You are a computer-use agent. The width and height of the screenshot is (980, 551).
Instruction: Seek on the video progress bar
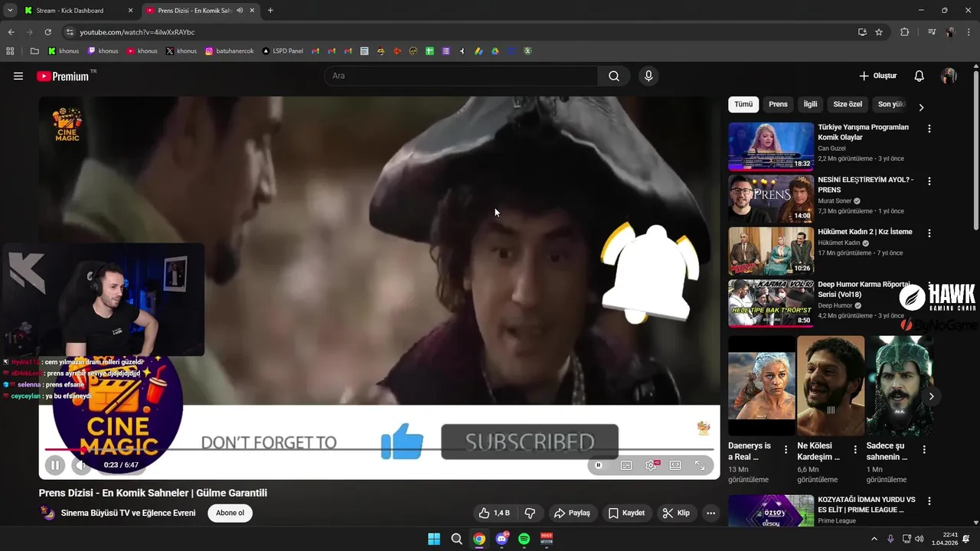tap(379, 449)
